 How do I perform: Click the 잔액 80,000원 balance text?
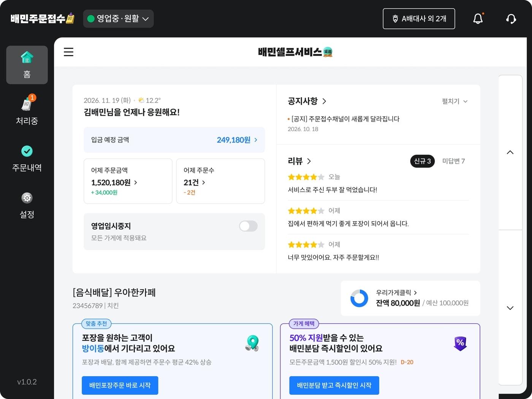pos(398,303)
